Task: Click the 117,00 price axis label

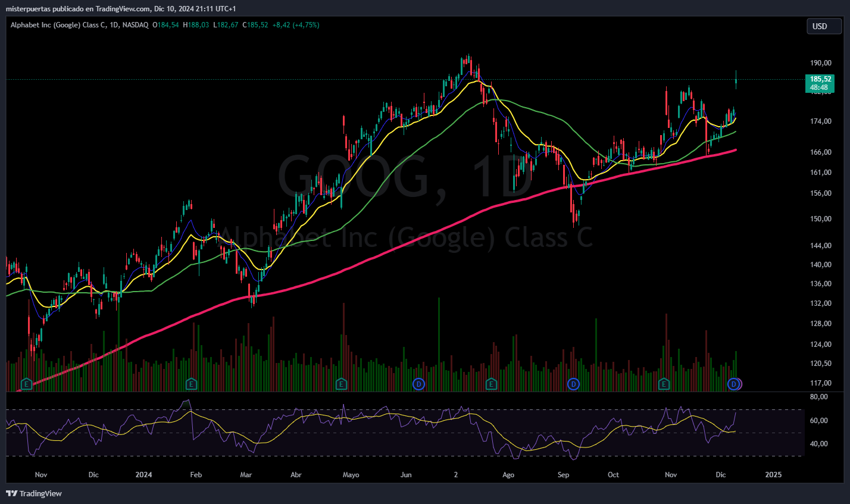Action: tap(820, 383)
